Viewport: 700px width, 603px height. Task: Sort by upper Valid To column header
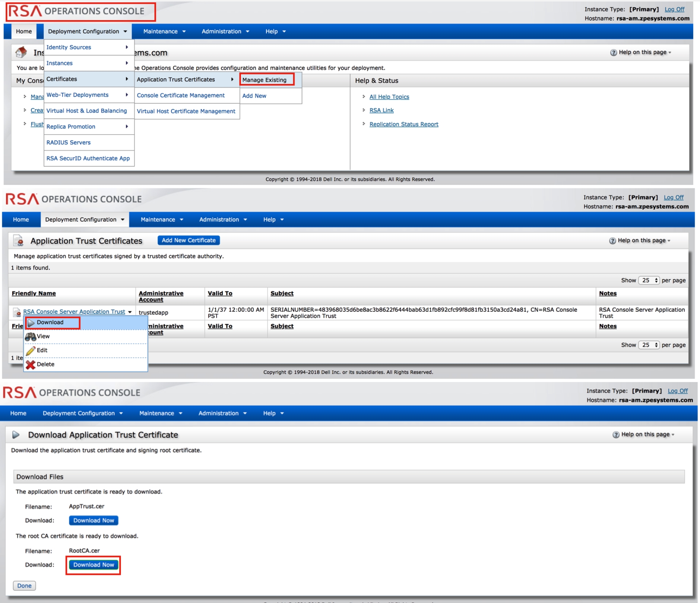pyautogui.click(x=220, y=294)
